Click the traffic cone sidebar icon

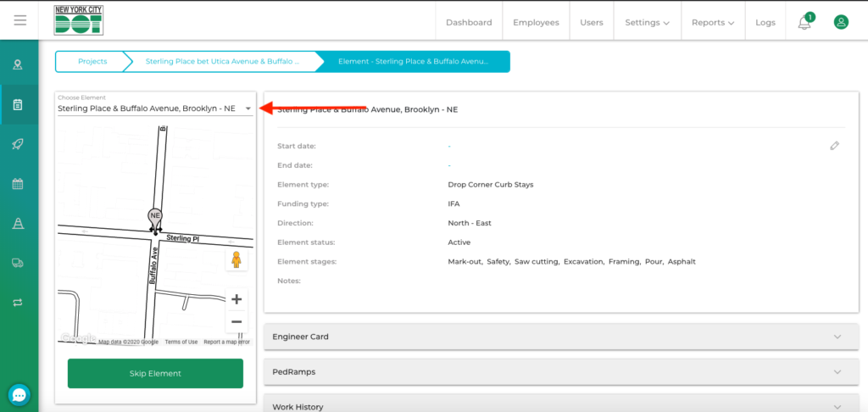pyautogui.click(x=18, y=223)
